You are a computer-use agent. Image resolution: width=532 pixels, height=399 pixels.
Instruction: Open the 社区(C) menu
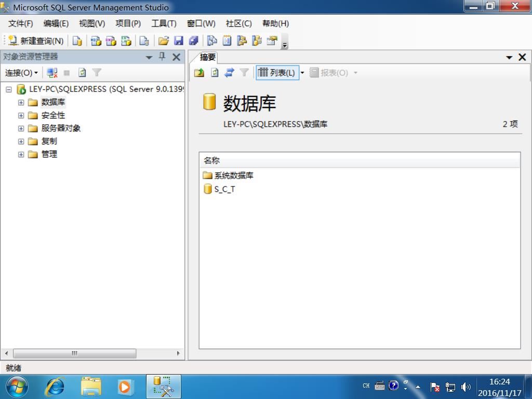[x=239, y=23]
